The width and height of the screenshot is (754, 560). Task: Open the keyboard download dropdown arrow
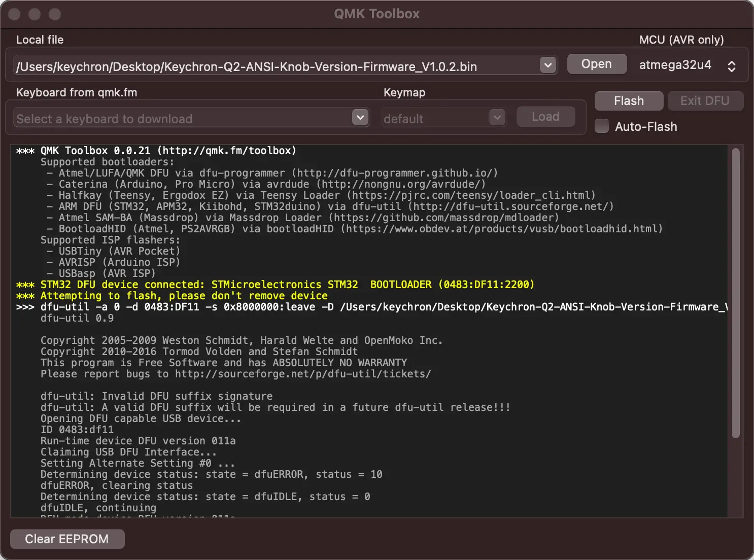(x=360, y=118)
